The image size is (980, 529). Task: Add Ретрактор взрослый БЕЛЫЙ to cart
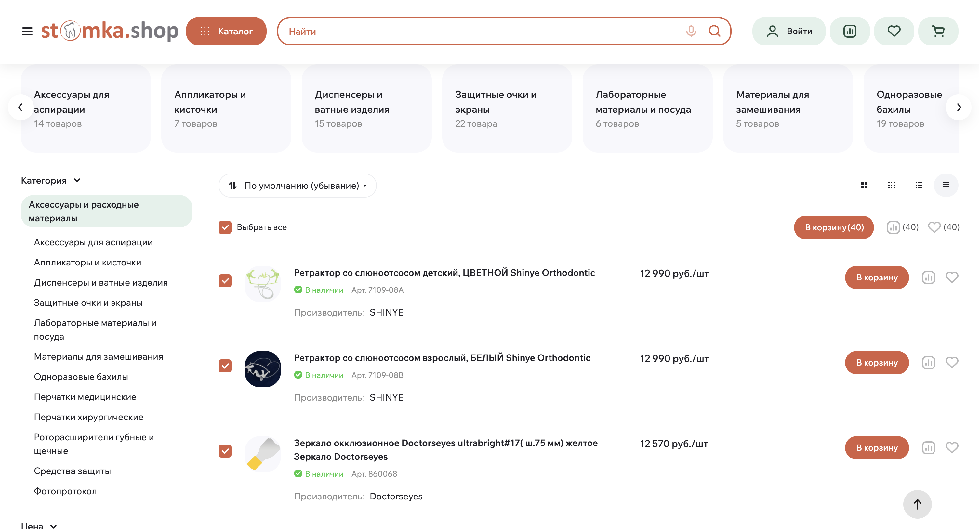877,363
